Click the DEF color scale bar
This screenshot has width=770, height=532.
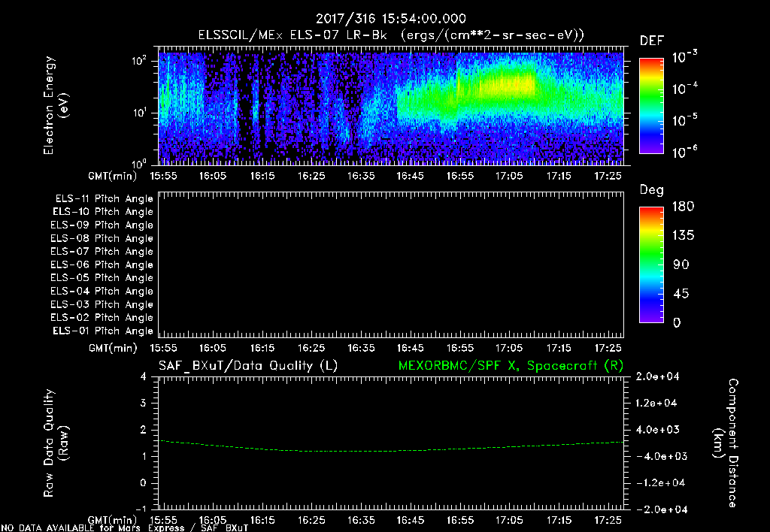coord(651,106)
